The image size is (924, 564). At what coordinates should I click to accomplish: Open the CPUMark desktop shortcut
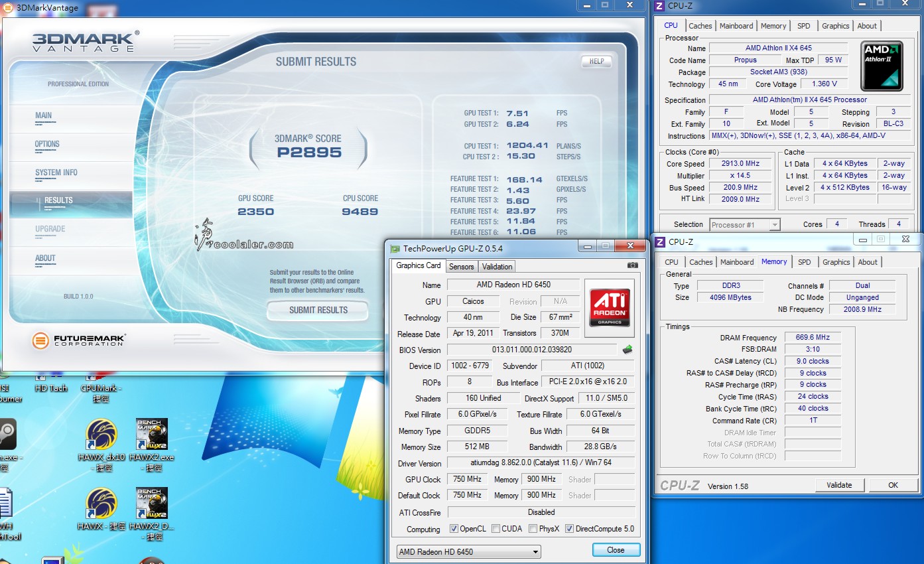point(100,388)
